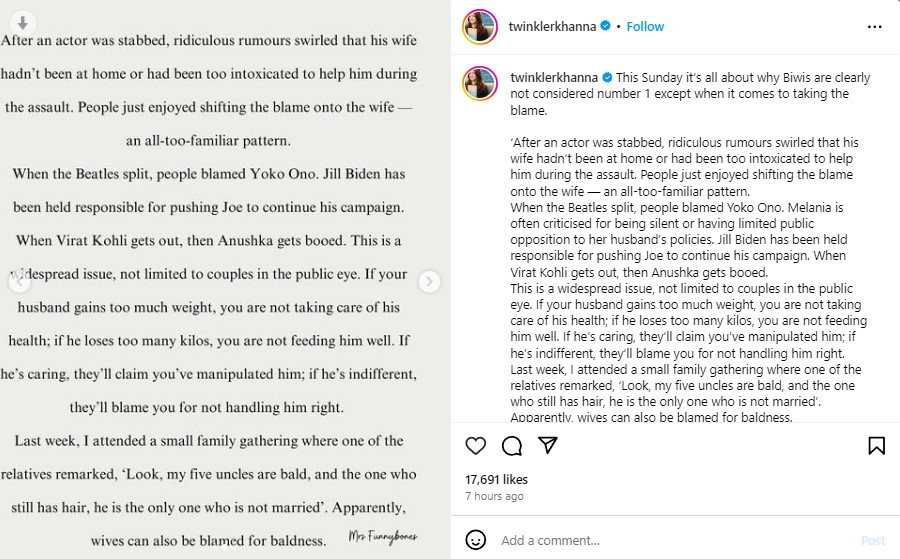900x559 pixels.
Task: Go to the next carousel slide
Action: coord(429,282)
